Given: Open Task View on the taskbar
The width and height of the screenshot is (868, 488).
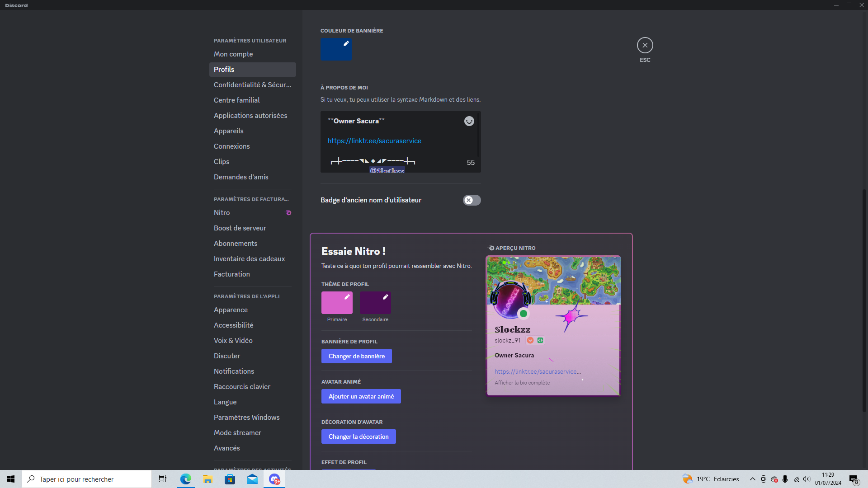Looking at the screenshot, I should [x=163, y=479].
